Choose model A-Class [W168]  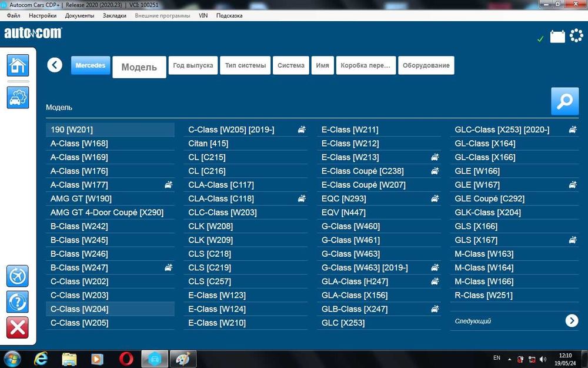pos(111,144)
